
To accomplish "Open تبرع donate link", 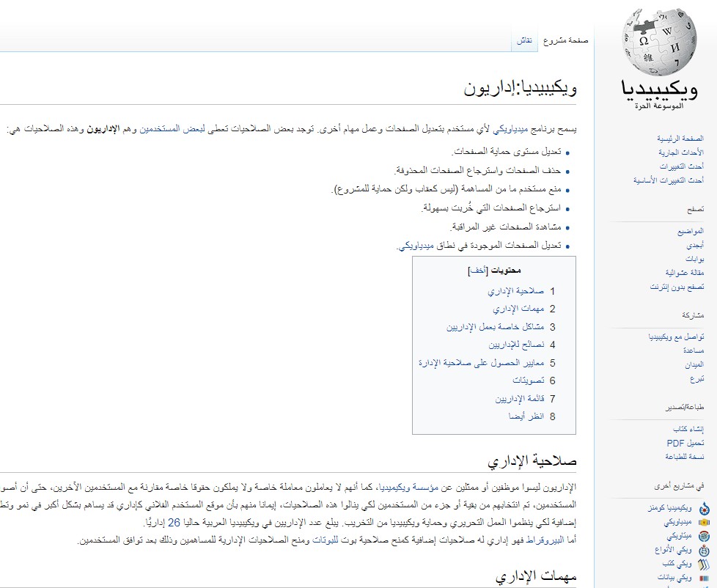I will click(x=697, y=378).
